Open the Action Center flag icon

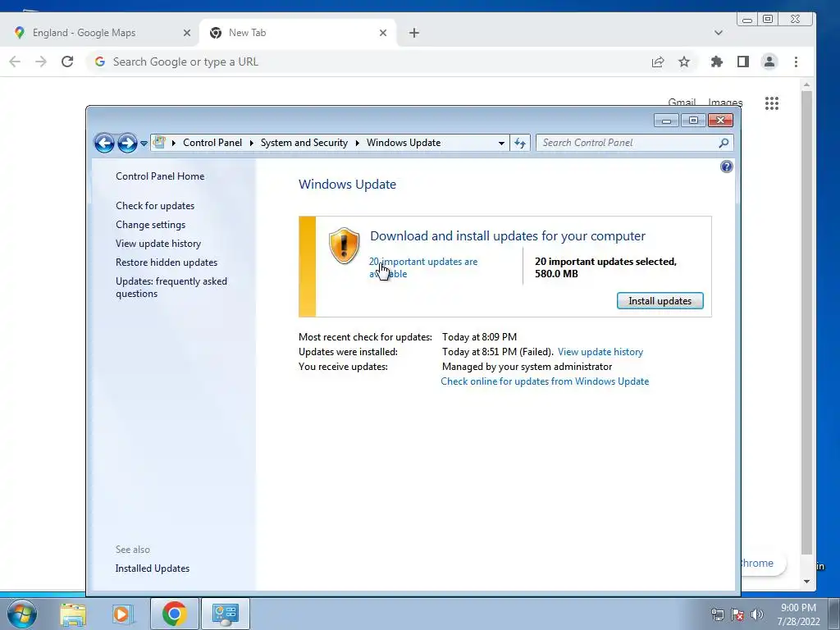click(737, 614)
